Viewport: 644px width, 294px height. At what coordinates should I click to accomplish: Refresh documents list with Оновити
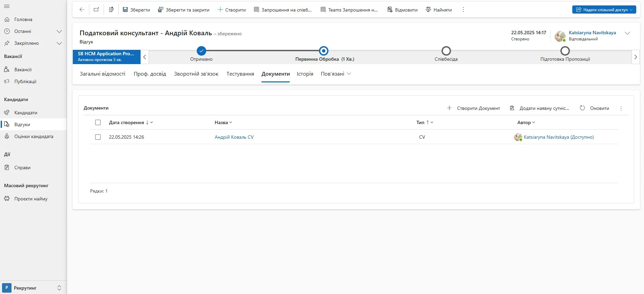[594, 108]
